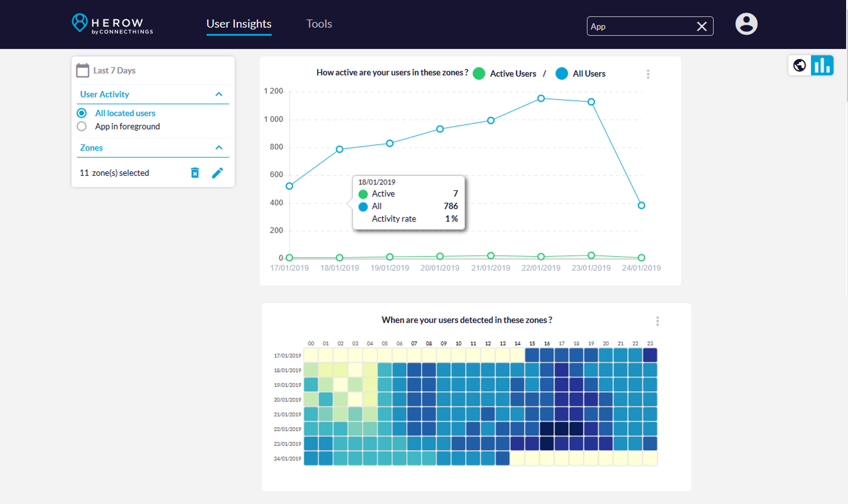Collapse the Zones section
Image resolution: width=848 pixels, height=504 pixels.
point(219,148)
